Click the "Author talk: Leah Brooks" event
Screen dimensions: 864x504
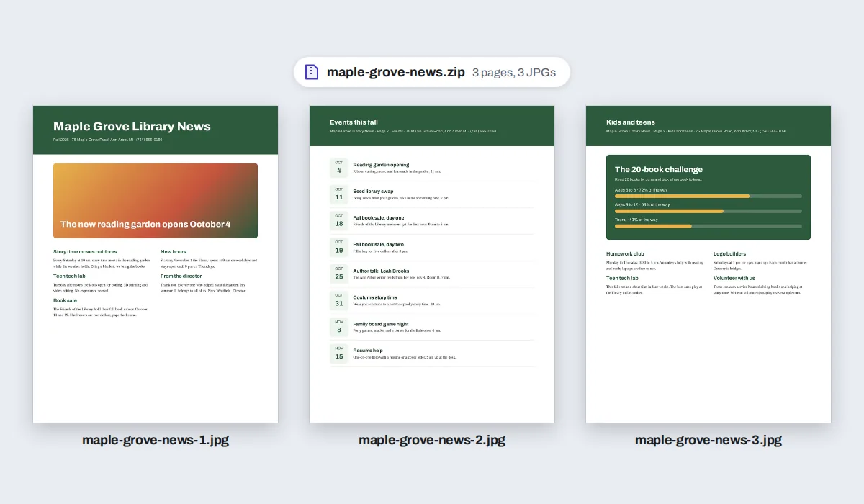click(x=381, y=271)
